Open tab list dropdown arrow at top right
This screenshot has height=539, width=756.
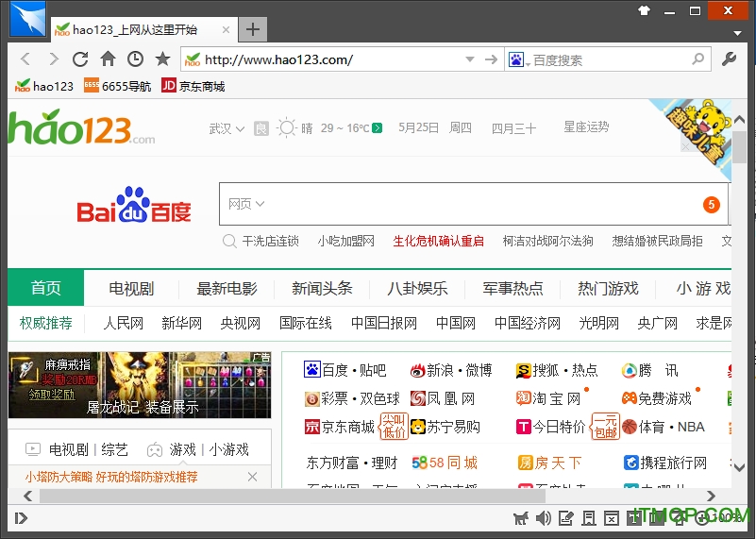(737, 33)
